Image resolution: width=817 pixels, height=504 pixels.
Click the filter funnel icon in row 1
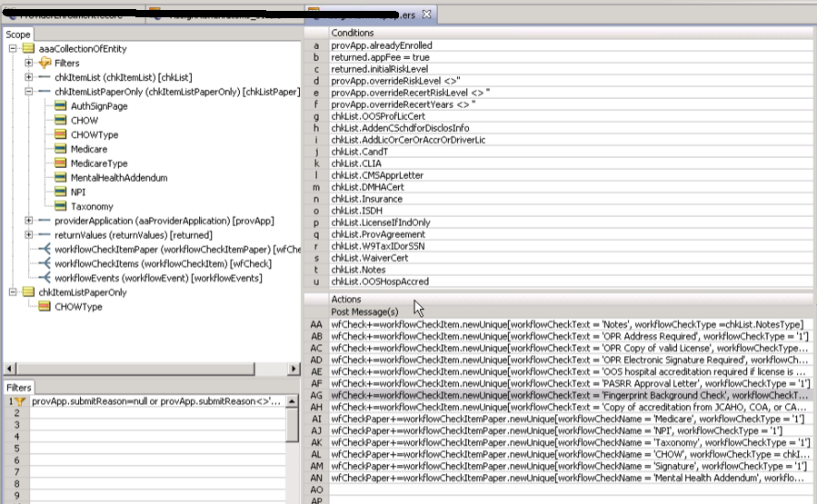20,401
